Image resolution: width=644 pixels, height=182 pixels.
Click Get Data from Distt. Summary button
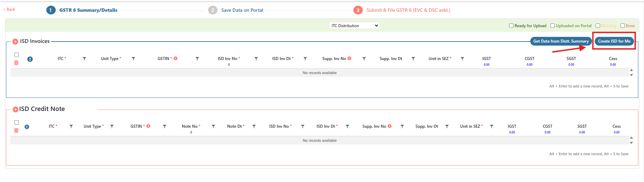tap(560, 41)
